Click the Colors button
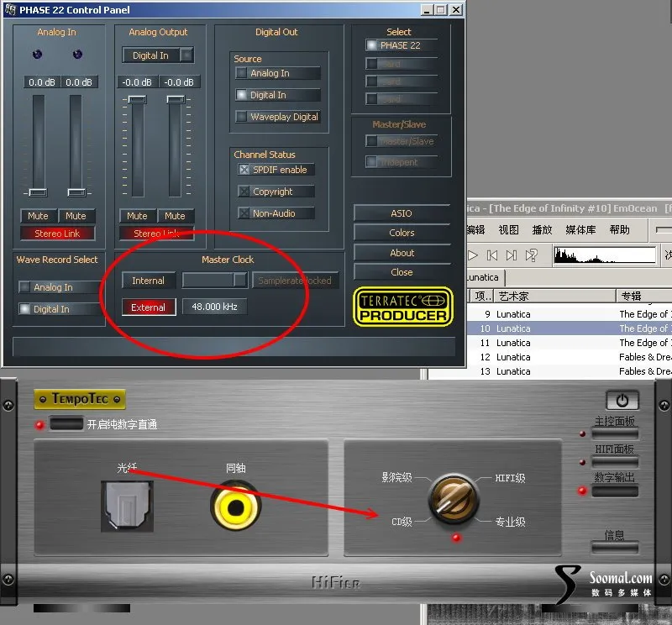Image resolution: width=672 pixels, height=625 pixels. pyautogui.click(x=402, y=233)
